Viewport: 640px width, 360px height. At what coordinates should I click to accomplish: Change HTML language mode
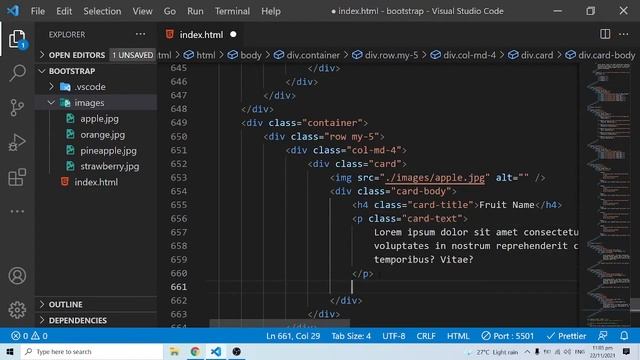pyautogui.click(x=458, y=336)
